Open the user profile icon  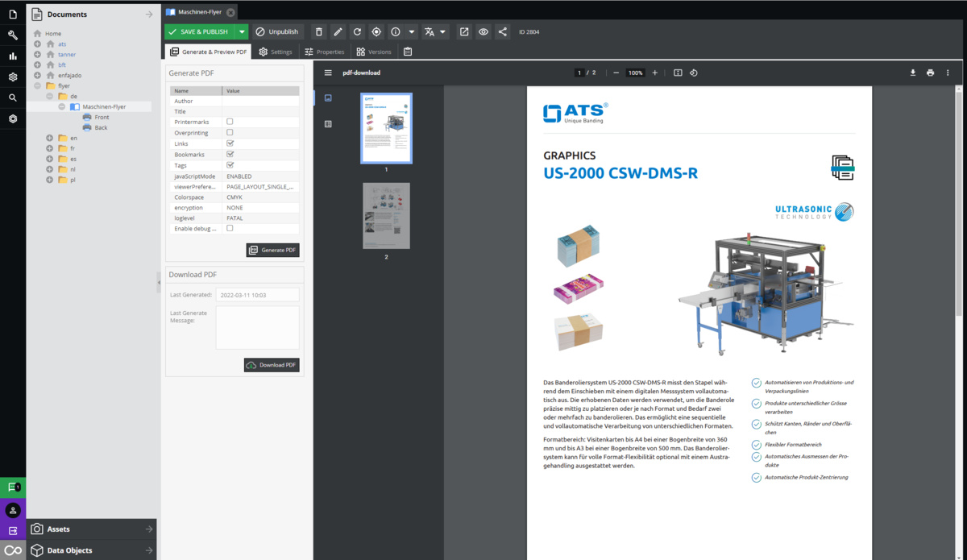pyautogui.click(x=13, y=509)
